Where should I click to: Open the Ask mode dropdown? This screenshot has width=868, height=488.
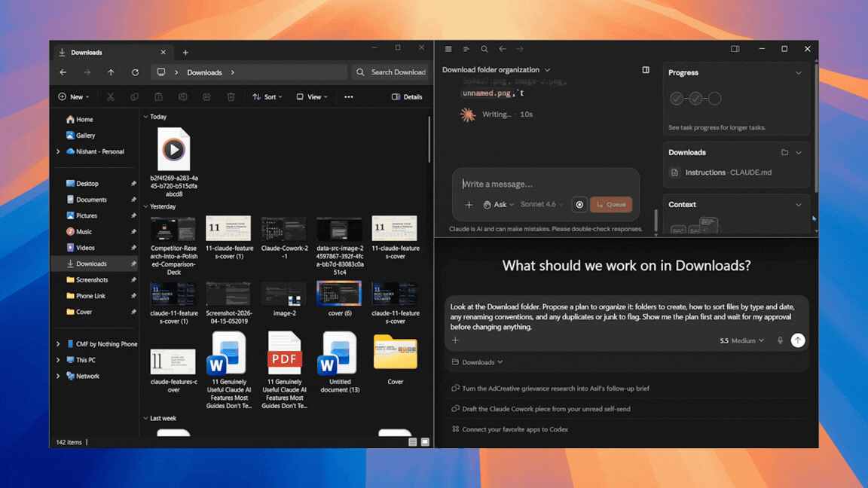point(499,205)
